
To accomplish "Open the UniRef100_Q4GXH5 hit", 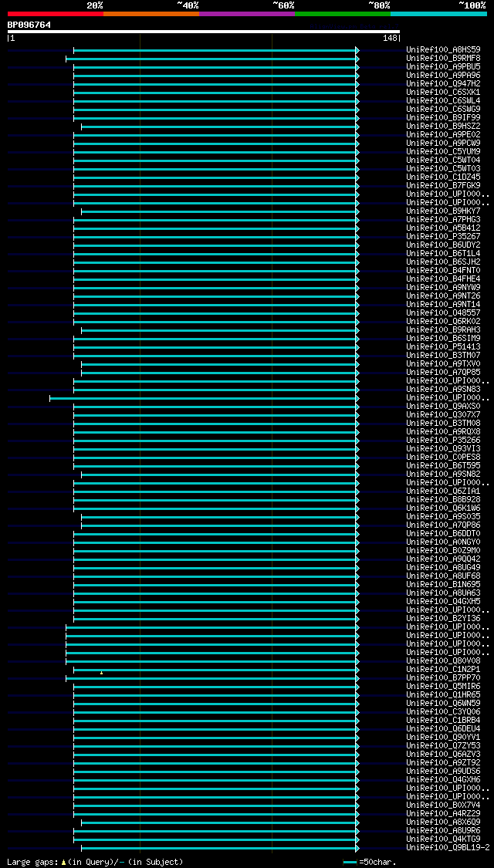I will [x=443, y=602].
